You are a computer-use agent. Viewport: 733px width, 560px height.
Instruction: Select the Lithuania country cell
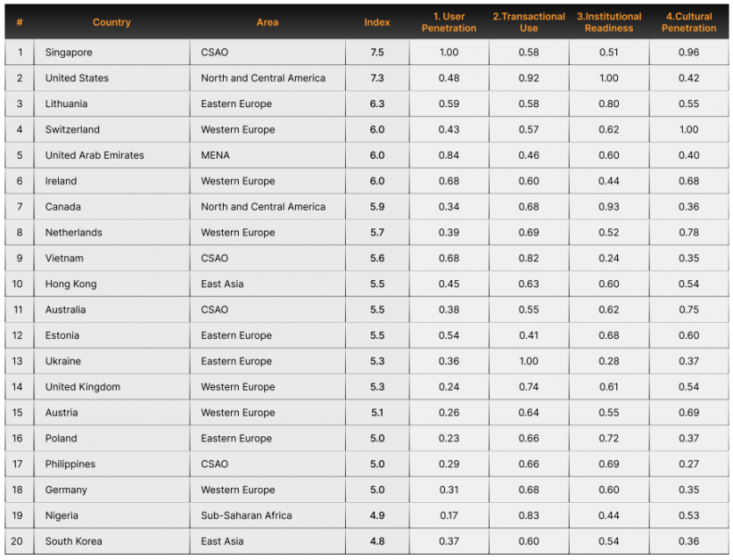coord(67,104)
